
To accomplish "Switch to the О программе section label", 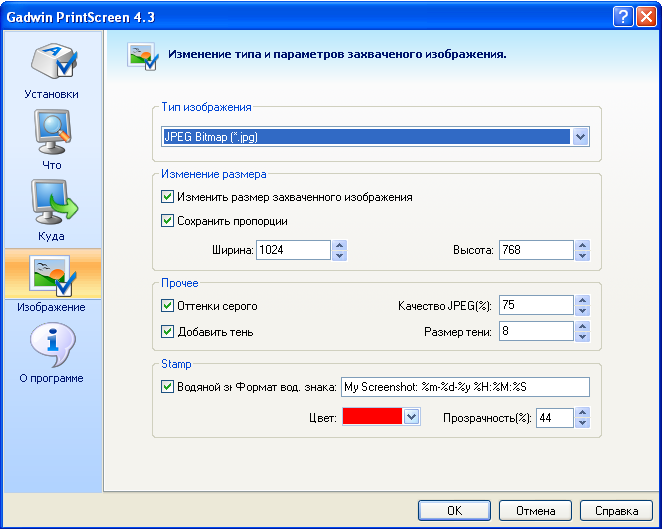I will [x=52, y=378].
